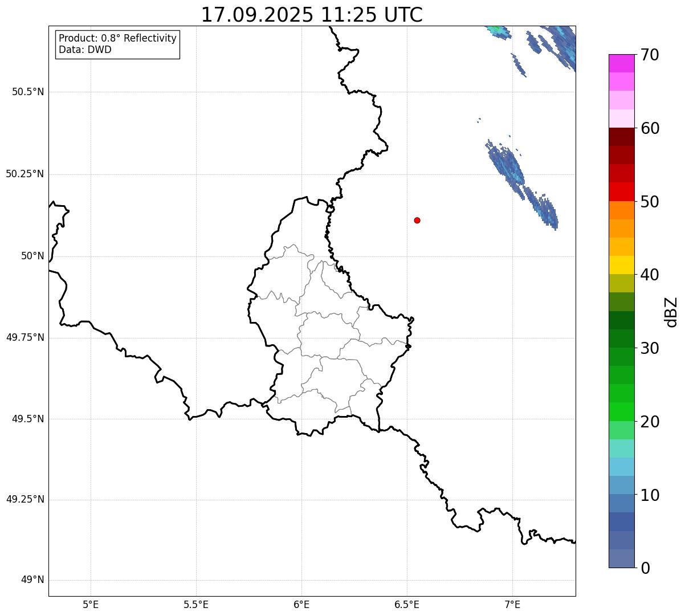This screenshot has height=616, width=685.
Task: Pick the turquoise swatch between 10 and 20
Action: pos(622,448)
